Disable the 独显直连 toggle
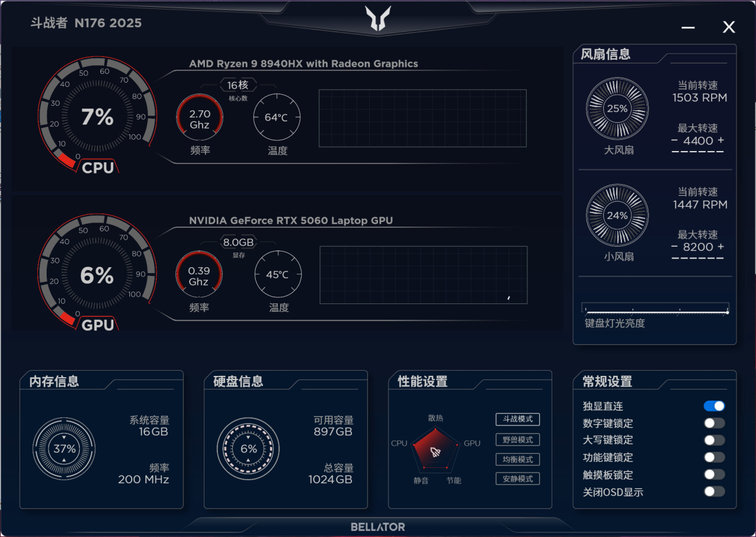Image resolution: width=756 pixels, height=537 pixels. tap(714, 406)
